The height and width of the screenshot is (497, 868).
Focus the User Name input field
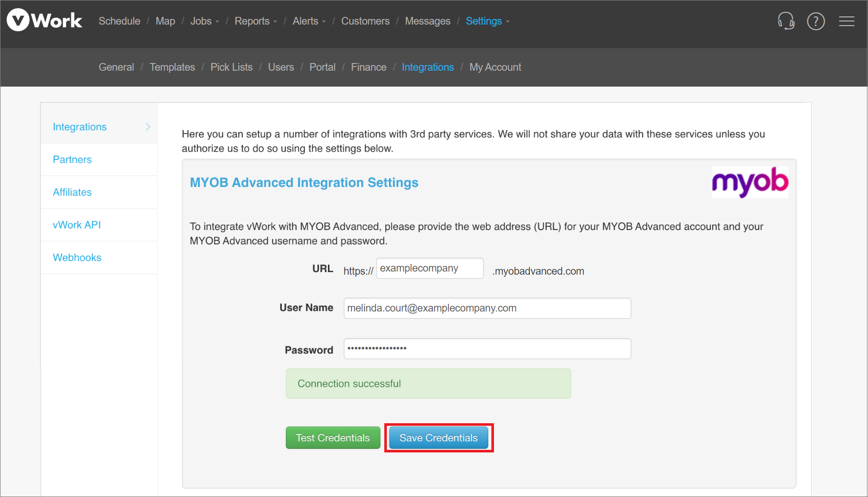(487, 308)
